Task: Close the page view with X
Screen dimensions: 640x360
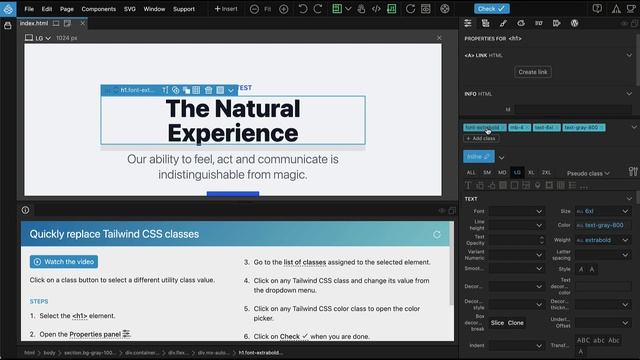Action: click(439, 38)
